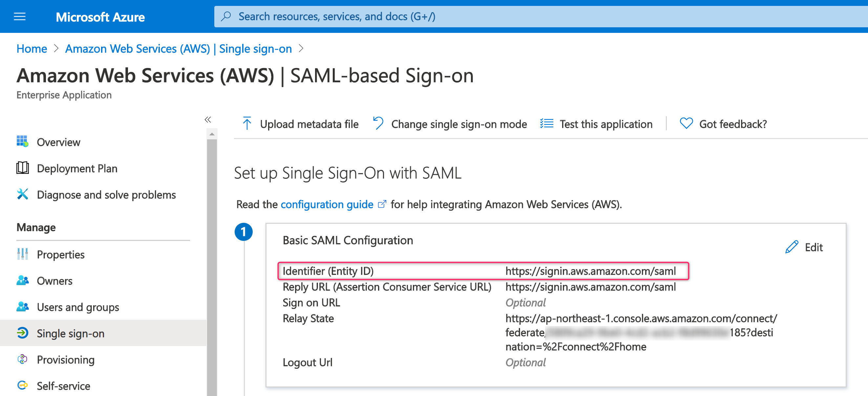Click the Properties sliders icon
868x396 pixels.
(x=22, y=254)
